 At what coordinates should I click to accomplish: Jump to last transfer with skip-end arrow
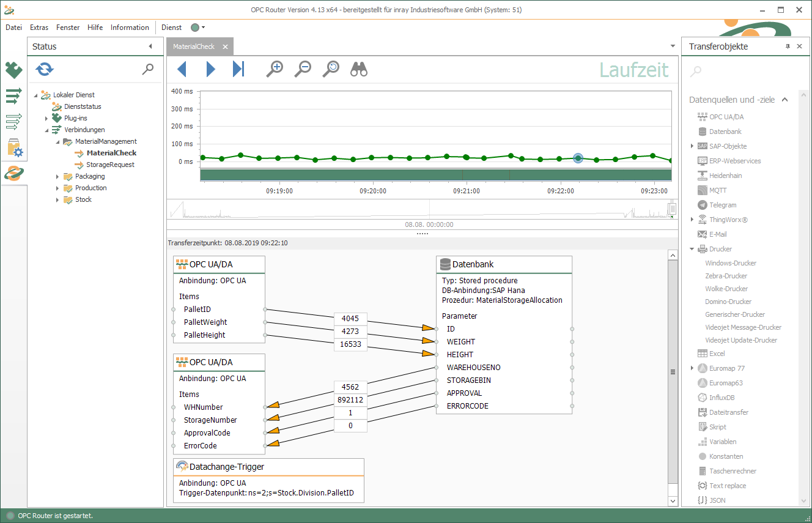238,69
